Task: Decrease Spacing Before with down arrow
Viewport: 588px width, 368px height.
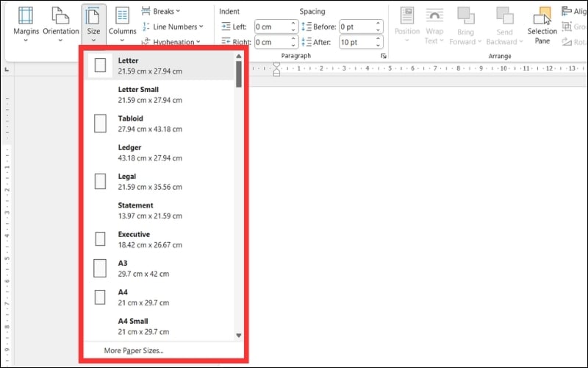Action: 379,30
